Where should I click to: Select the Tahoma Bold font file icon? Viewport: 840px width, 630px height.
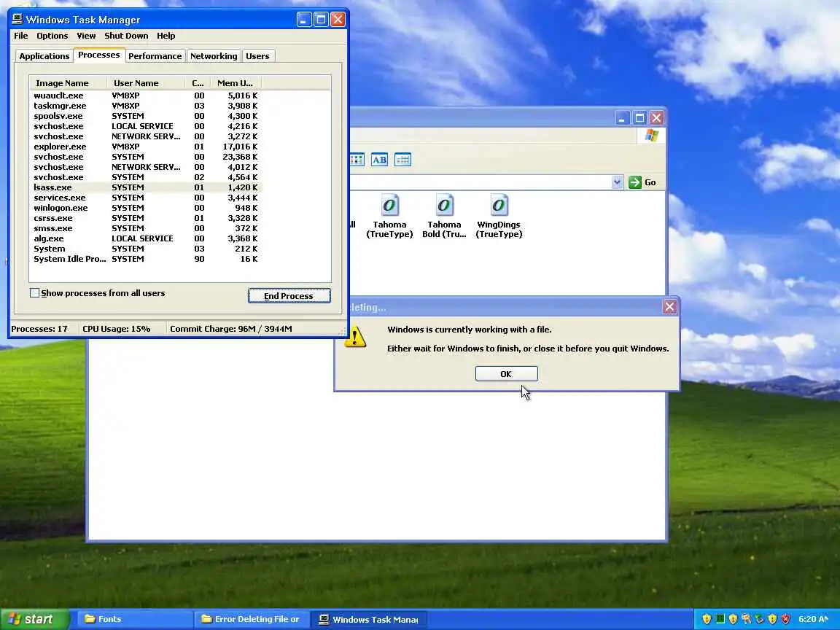click(x=444, y=206)
